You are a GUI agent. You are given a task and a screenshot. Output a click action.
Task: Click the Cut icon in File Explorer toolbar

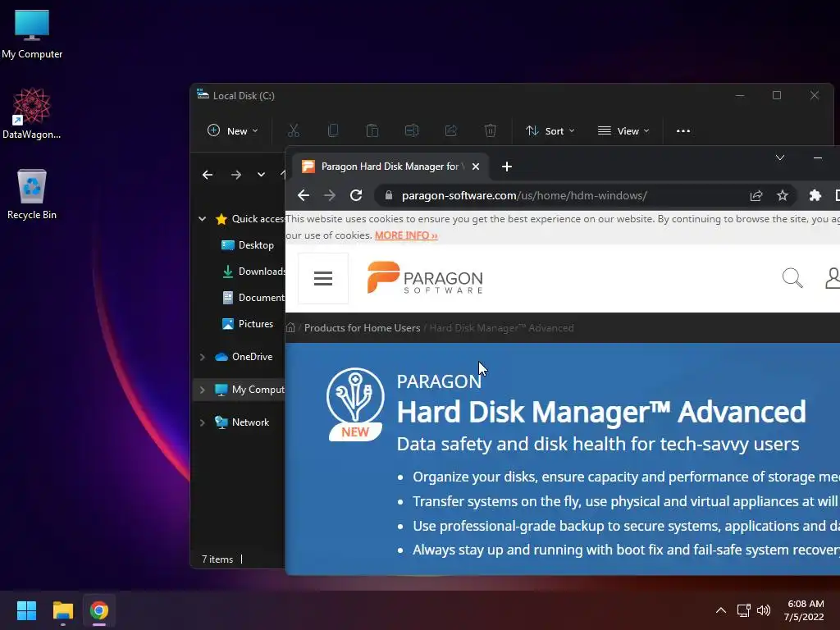click(x=294, y=130)
